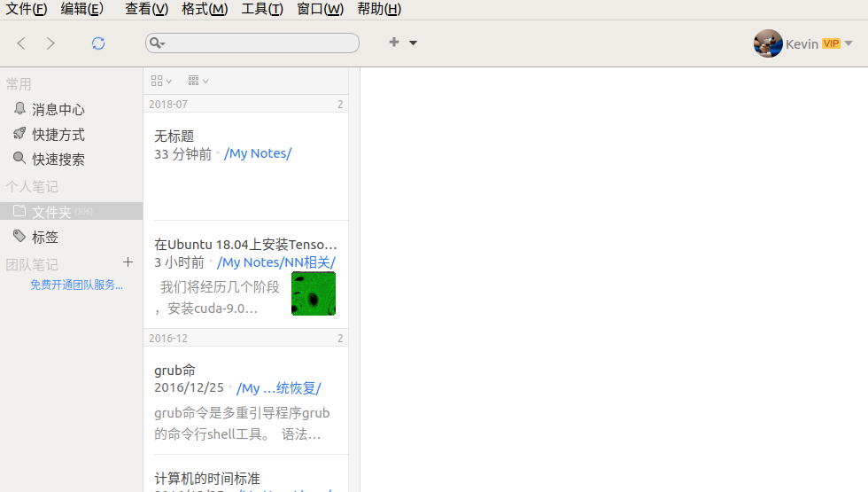868x492 pixels.
Task: Click Kevin's avatar picture
Action: [768, 43]
